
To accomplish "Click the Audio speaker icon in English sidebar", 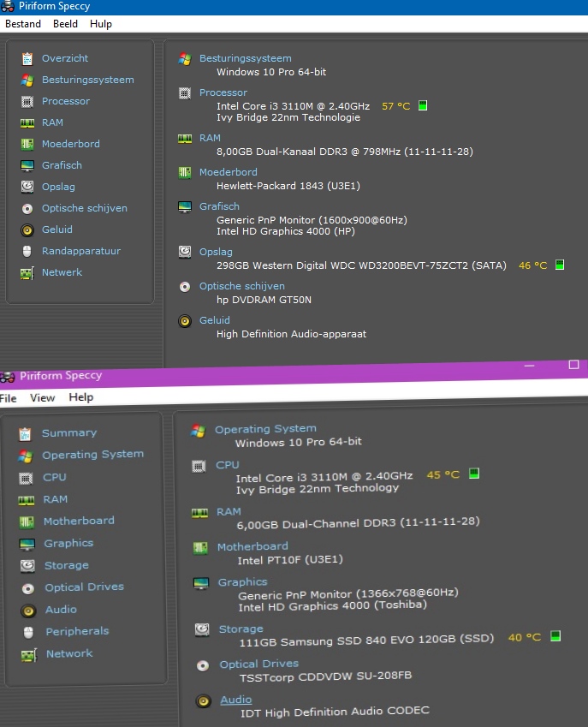I will [x=28, y=611].
